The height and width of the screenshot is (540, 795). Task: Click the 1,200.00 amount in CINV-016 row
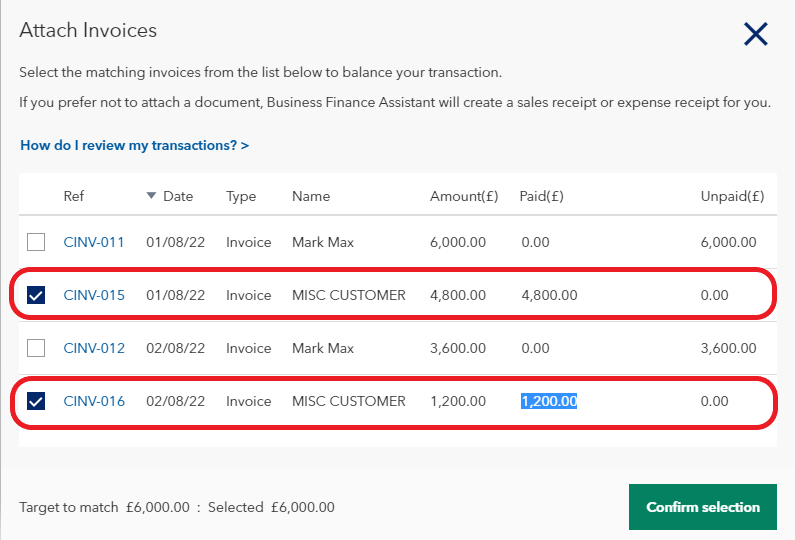coord(458,401)
